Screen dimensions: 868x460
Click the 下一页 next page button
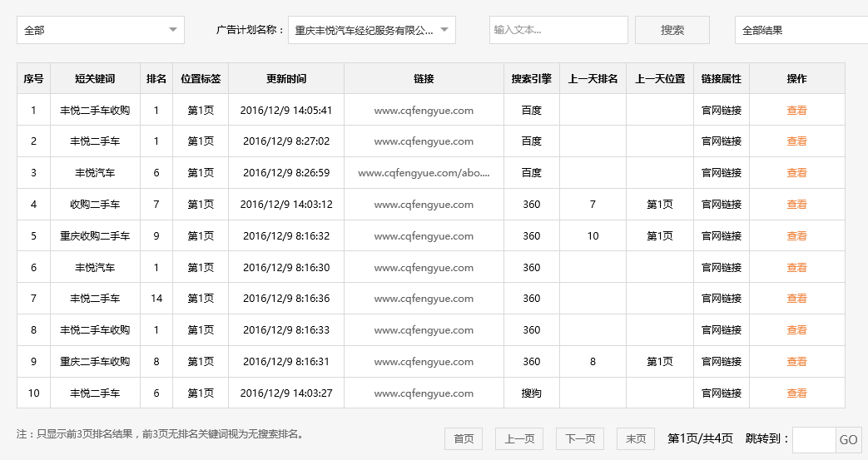click(580, 439)
